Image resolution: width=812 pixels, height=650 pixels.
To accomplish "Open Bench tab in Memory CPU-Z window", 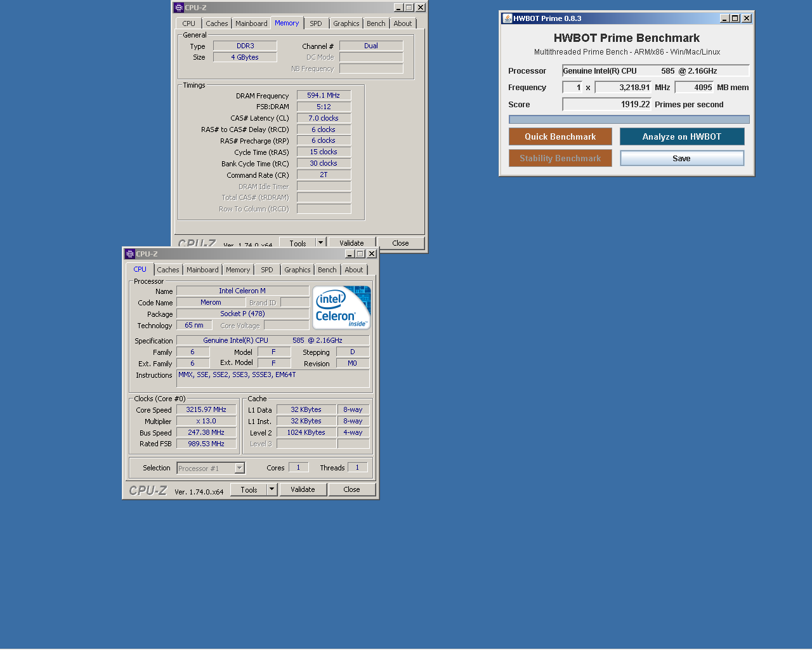I will (x=376, y=23).
